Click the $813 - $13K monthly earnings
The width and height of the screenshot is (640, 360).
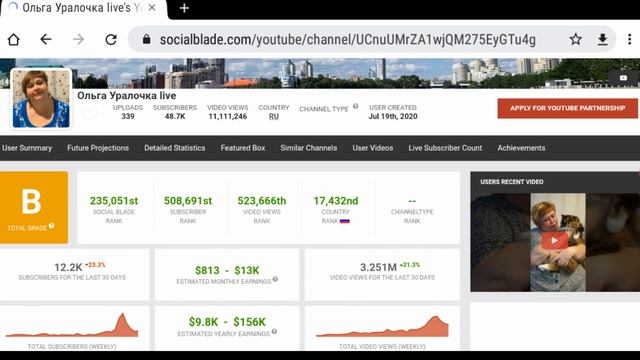click(227, 270)
